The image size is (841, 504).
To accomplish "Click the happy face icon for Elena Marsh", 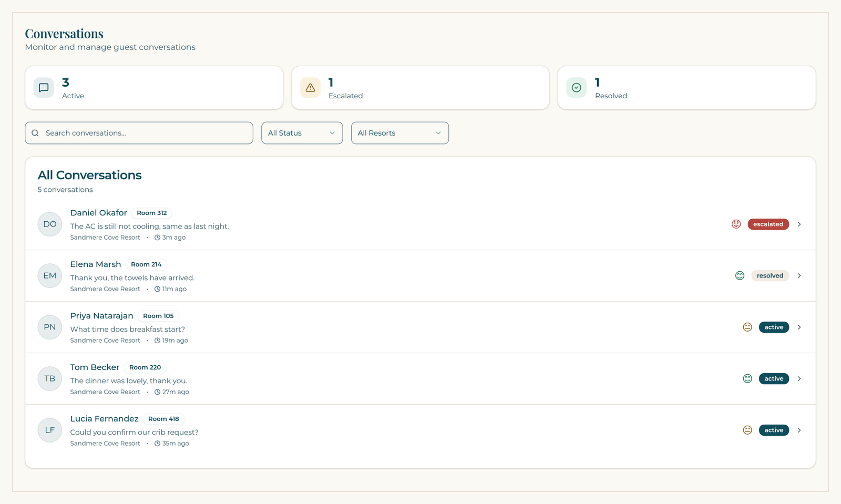I will coord(740,275).
